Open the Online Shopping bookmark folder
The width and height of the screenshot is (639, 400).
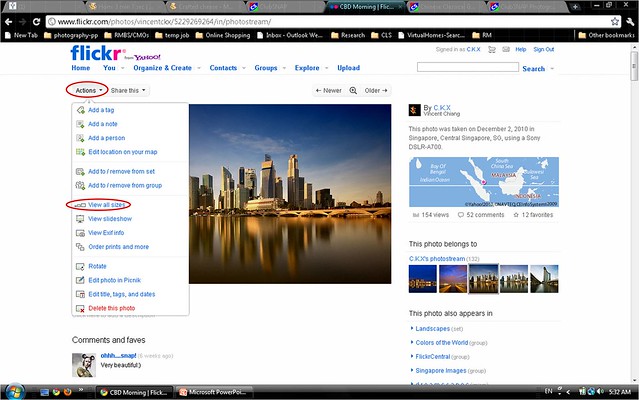pos(223,35)
